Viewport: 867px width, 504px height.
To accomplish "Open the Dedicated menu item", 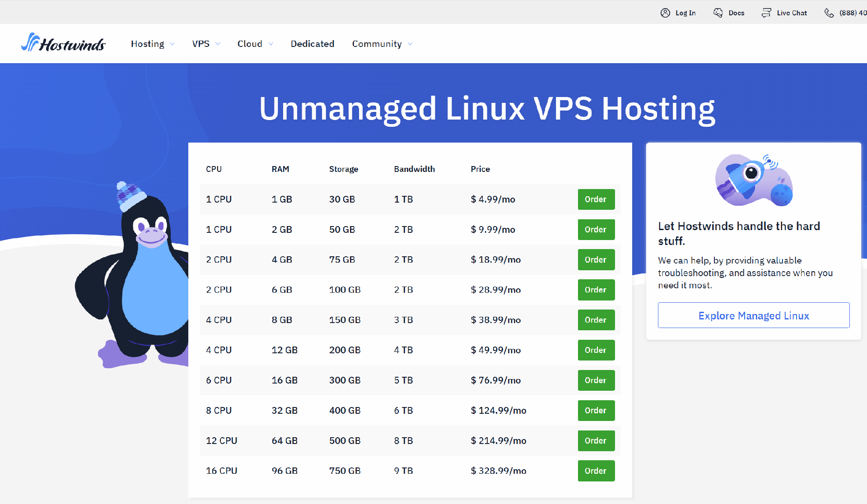I will (x=312, y=44).
